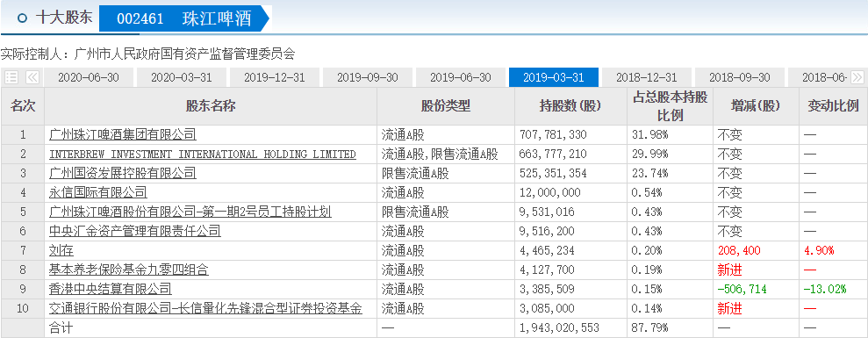Open INTERBREW INVESTMENT INTERNATIONAL HOLDING LIMITED link
Image resolution: width=868 pixels, height=338 pixels.
(203, 154)
